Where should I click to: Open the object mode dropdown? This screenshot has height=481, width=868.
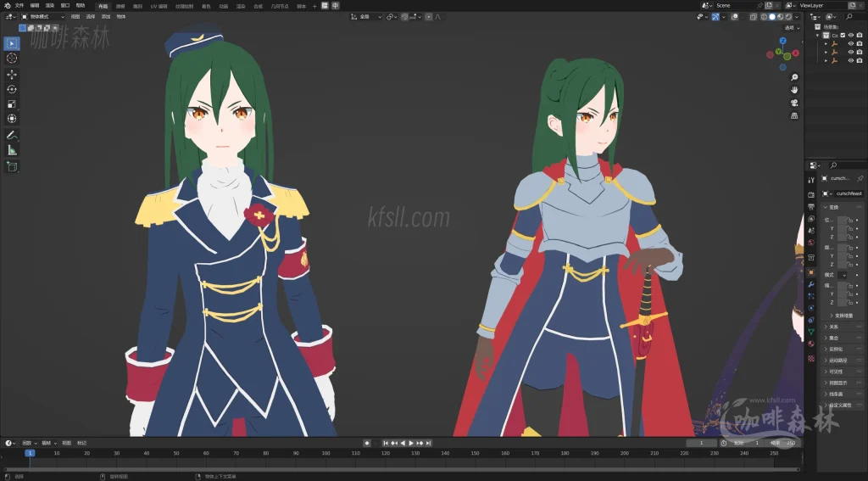pyautogui.click(x=42, y=17)
